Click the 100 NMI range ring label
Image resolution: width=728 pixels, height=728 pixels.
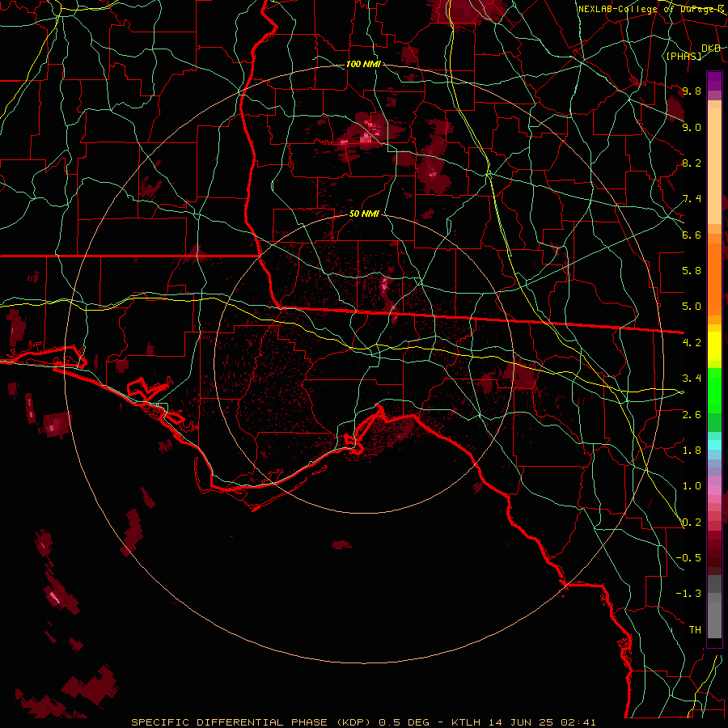(x=363, y=64)
